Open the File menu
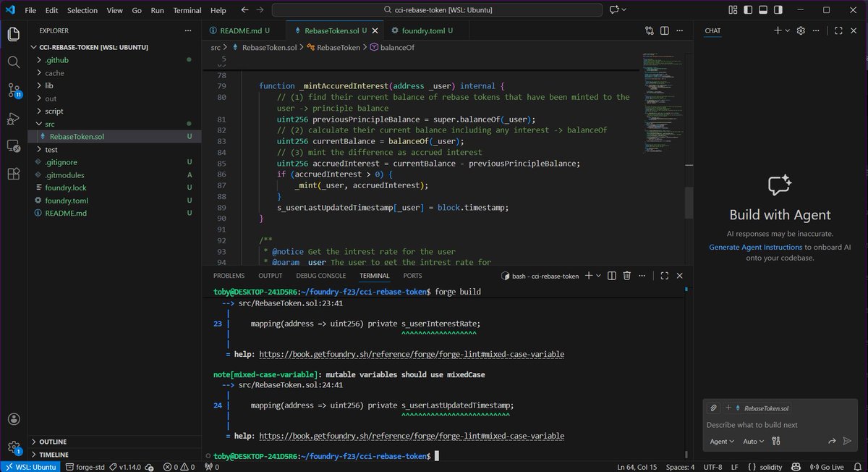The width and height of the screenshot is (868, 472). [x=30, y=10]
